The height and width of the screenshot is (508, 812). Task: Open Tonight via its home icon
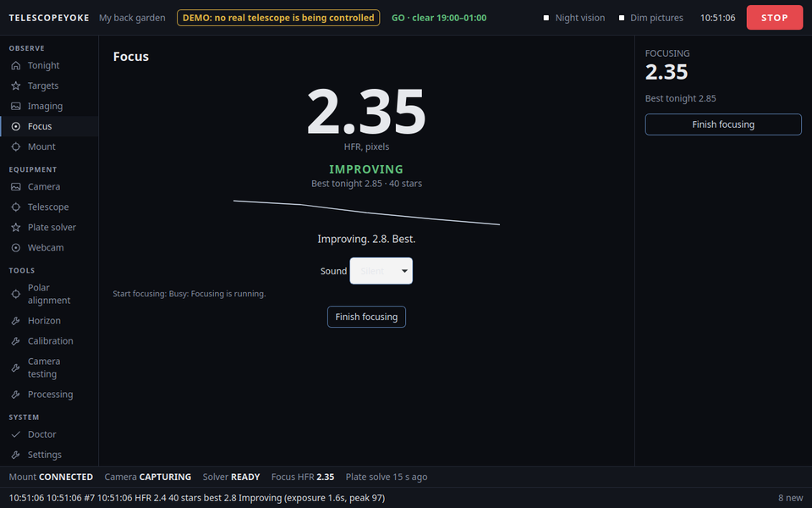16,65
